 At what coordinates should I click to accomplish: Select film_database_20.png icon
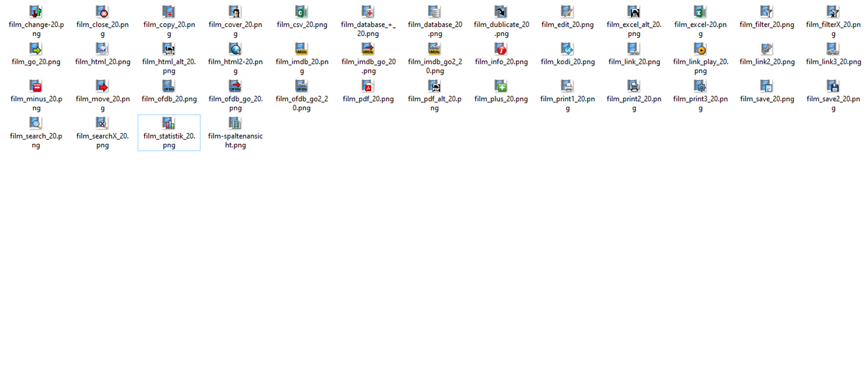[434, 11]
